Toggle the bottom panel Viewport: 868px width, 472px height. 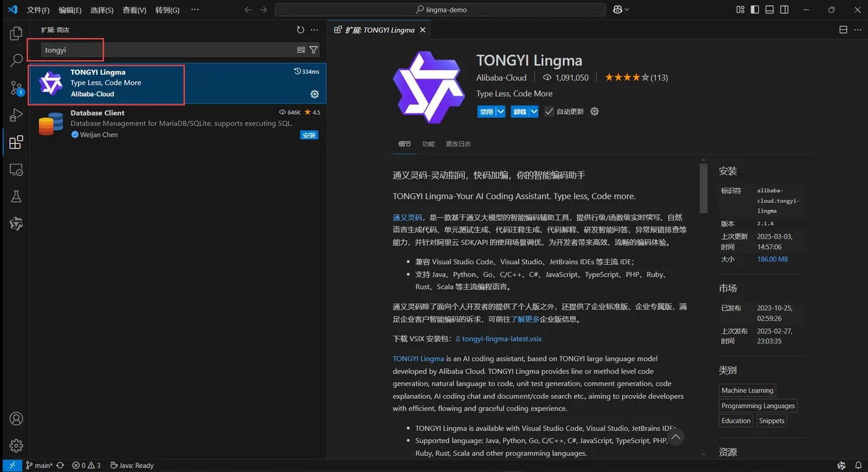pyautogui.click(x=769, y=10)
